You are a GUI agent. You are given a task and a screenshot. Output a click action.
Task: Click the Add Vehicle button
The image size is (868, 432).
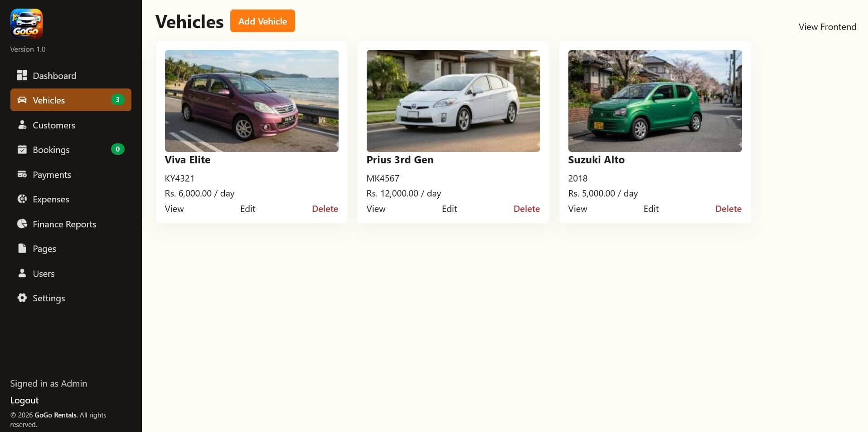[262, 21]
